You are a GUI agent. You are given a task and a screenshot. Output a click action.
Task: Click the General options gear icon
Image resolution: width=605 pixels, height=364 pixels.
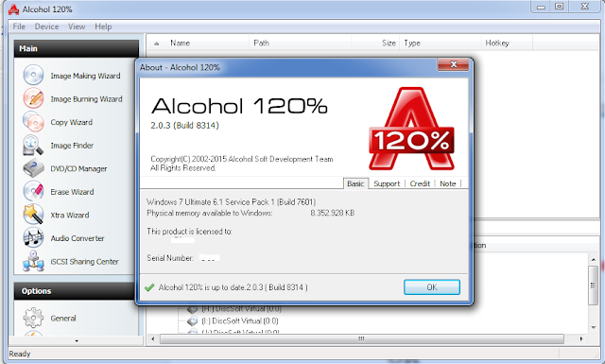coord(33,318)
